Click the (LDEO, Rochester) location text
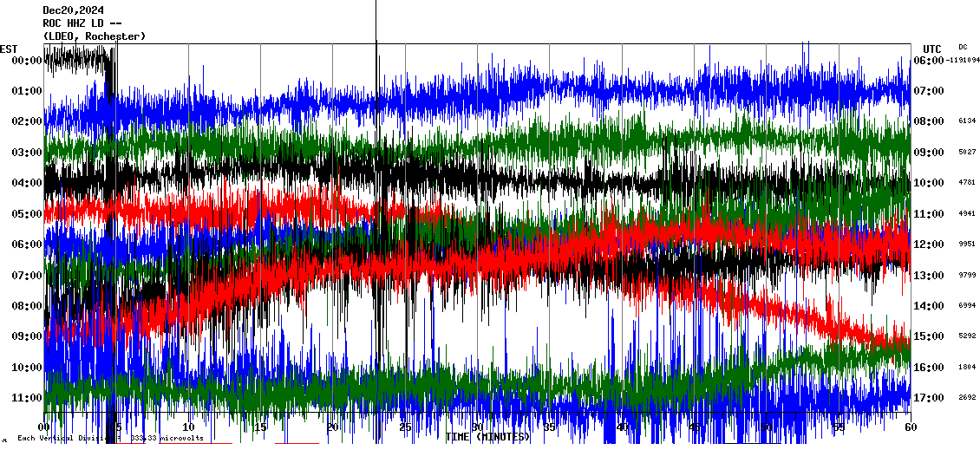Screen dimensions: 980x450 pos(94,36)
